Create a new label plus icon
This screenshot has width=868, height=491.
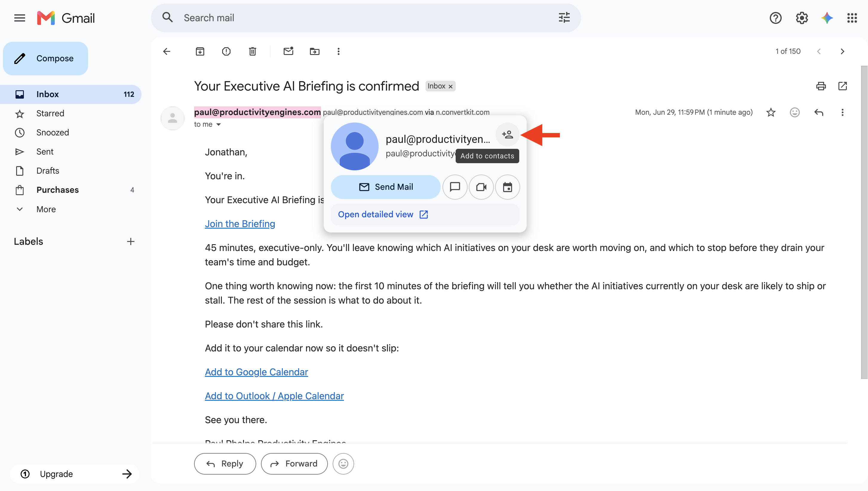click(131, 241)
